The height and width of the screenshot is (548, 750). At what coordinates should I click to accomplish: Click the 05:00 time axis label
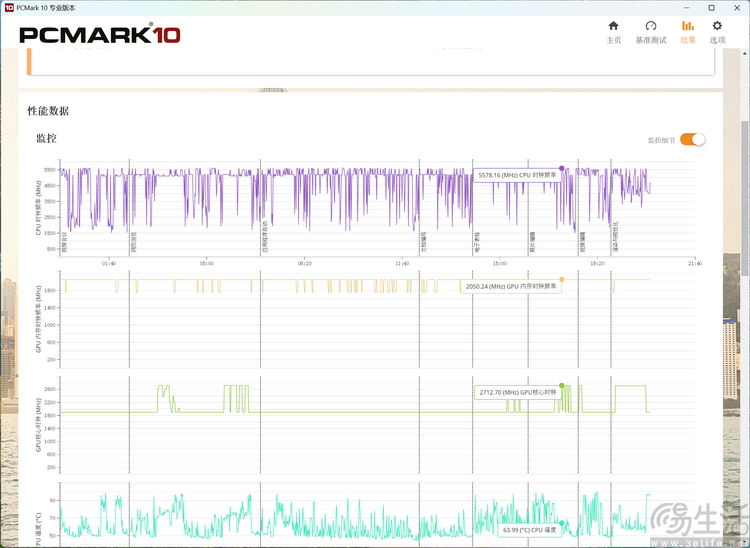tap(207, 263)
